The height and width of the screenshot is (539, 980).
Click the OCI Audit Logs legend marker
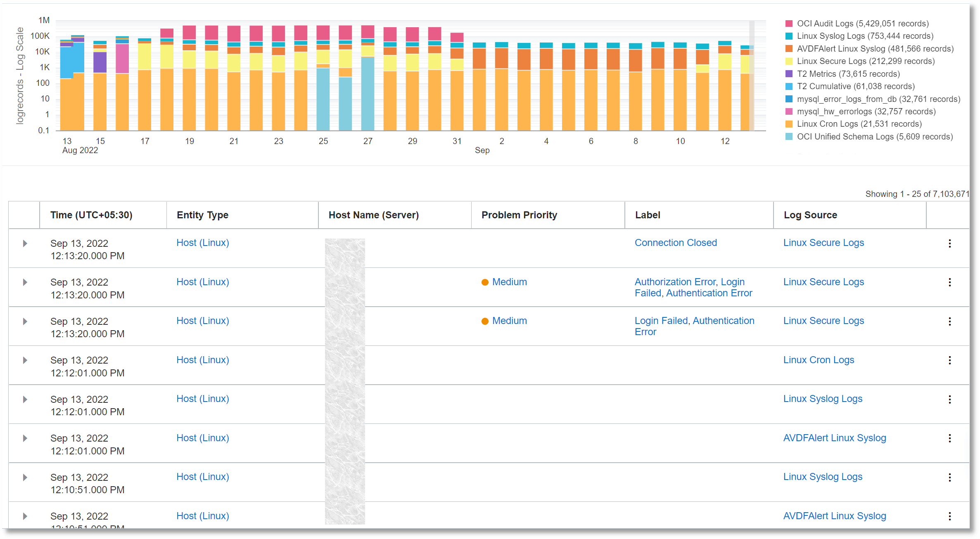789,24
